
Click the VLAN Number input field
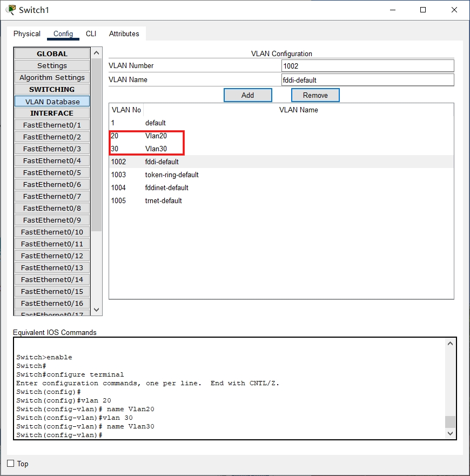[x=368, y=66]
